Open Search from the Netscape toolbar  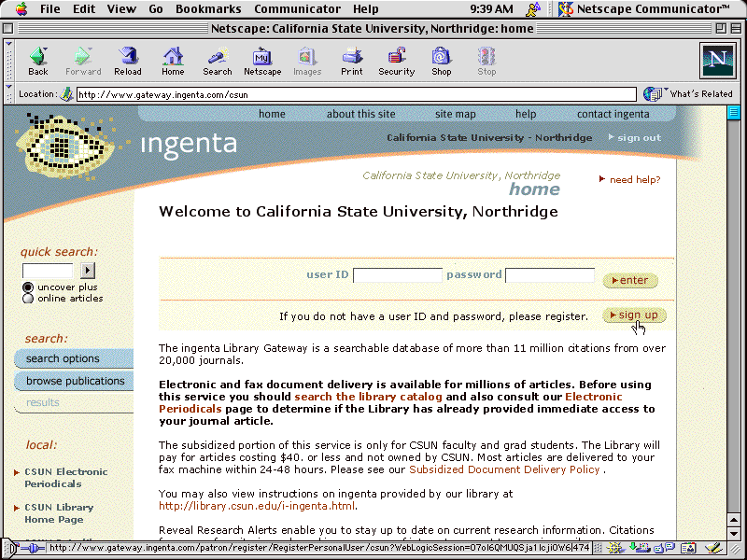point(218,62)
